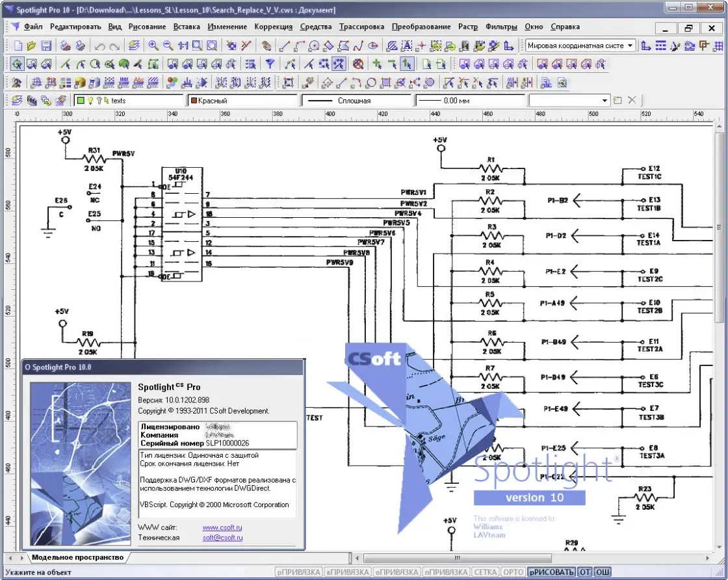This screenshot has height=580, width=728.
Task: Open the Красный color selector
Action: pos(242,100)
